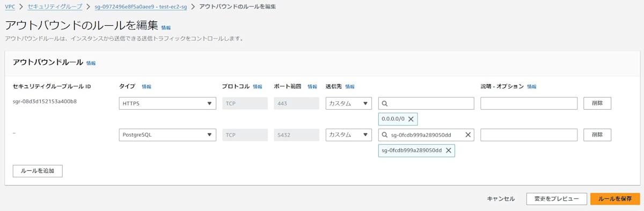Click ルールを追加 button

pyautogui.click(x=38, y=171)
